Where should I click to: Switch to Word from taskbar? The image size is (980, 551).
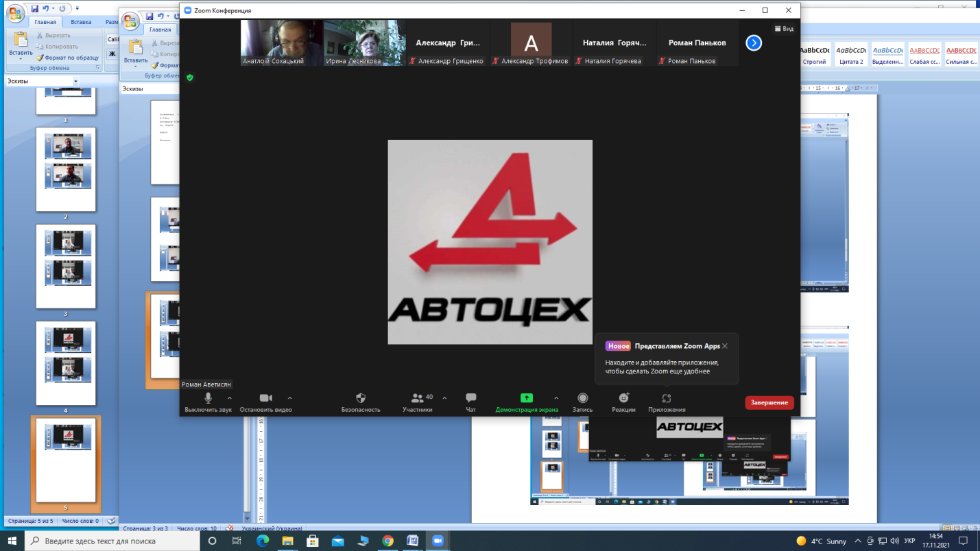(412, 541)
